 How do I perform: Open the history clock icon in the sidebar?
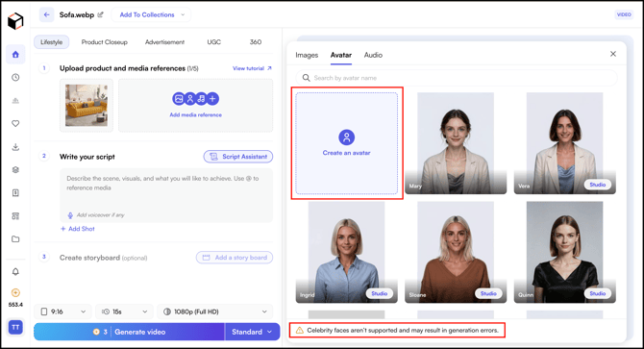pos(15,78)
